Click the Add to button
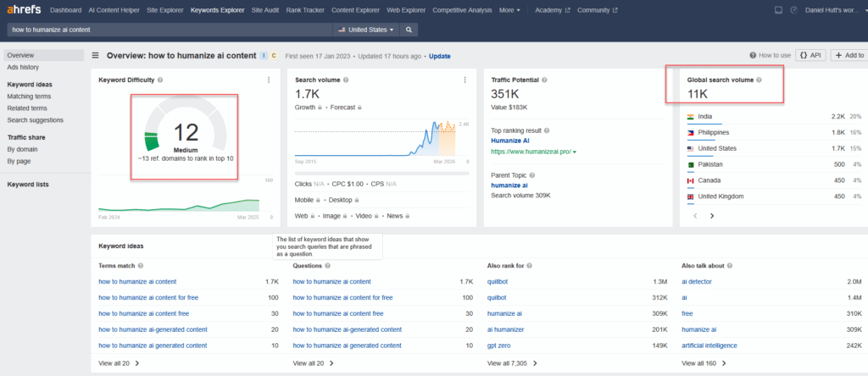 (x=849, y=55)
